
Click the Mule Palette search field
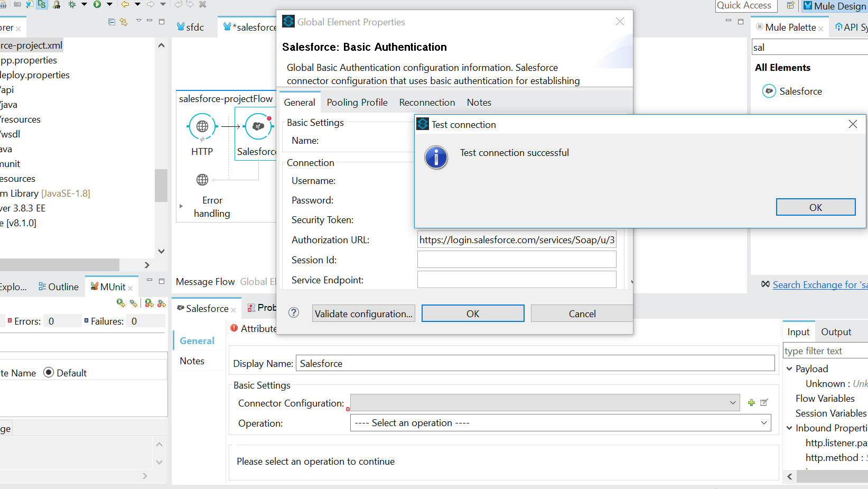click(x=809, y=47)
